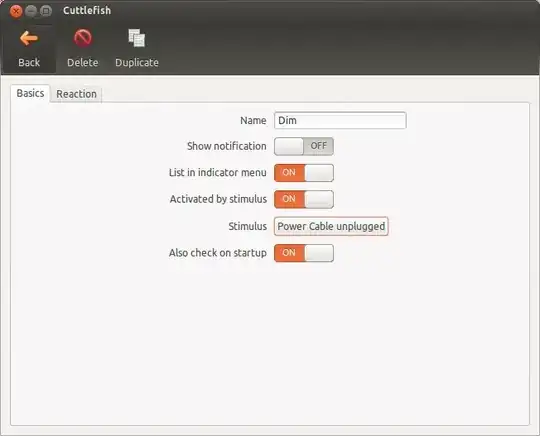
Task: Click the Also check on startup label
Action: 218,253
